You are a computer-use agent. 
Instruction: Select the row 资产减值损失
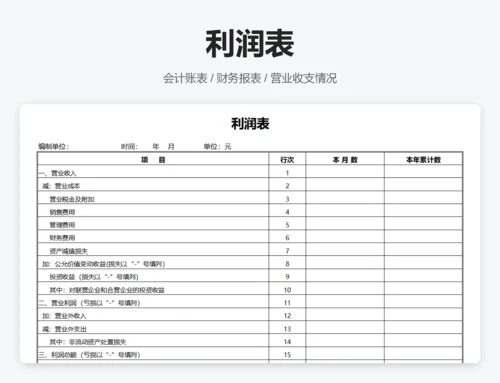250,250
